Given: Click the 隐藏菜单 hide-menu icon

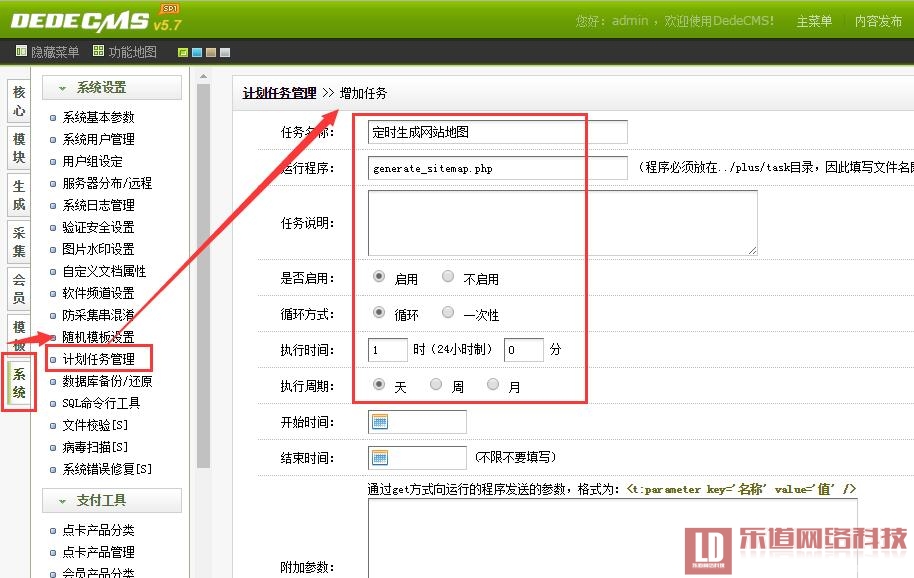Looking at the screenshot, I should point(21,51).
